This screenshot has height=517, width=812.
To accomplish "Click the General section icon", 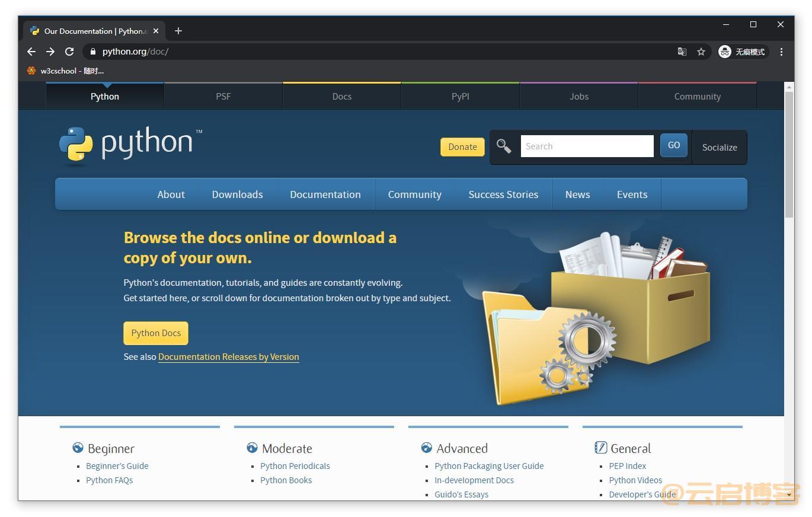I will (x=600, y=448).
